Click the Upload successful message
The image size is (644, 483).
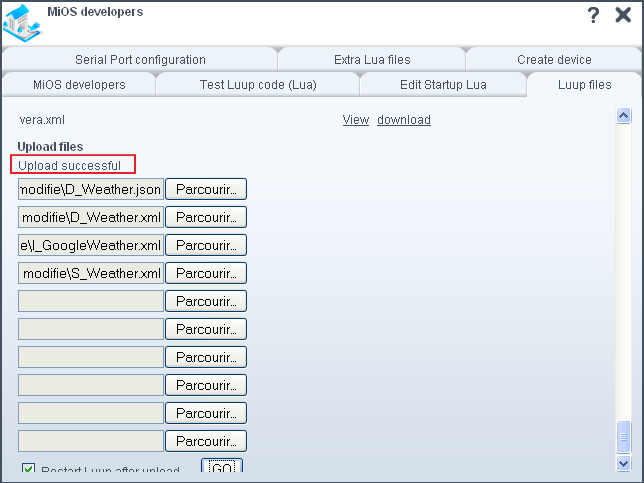coord(69,166)
